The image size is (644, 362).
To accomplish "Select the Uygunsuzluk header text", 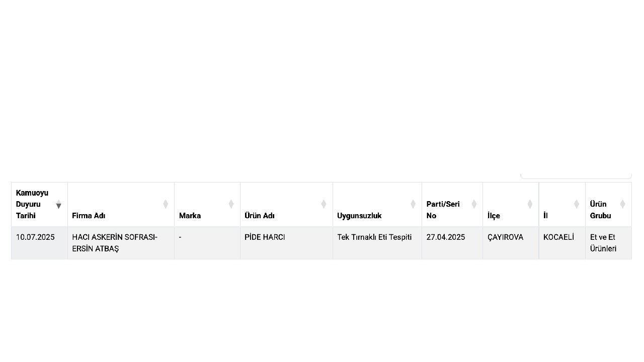I will click(359, 216).
